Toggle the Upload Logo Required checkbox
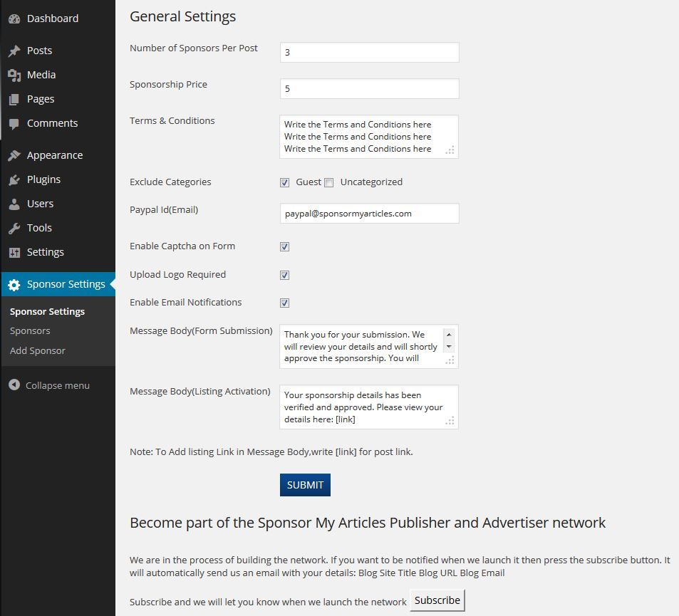The height and width of the screenshot is (616, 679). pyautogui.click(x=284, y=276)
